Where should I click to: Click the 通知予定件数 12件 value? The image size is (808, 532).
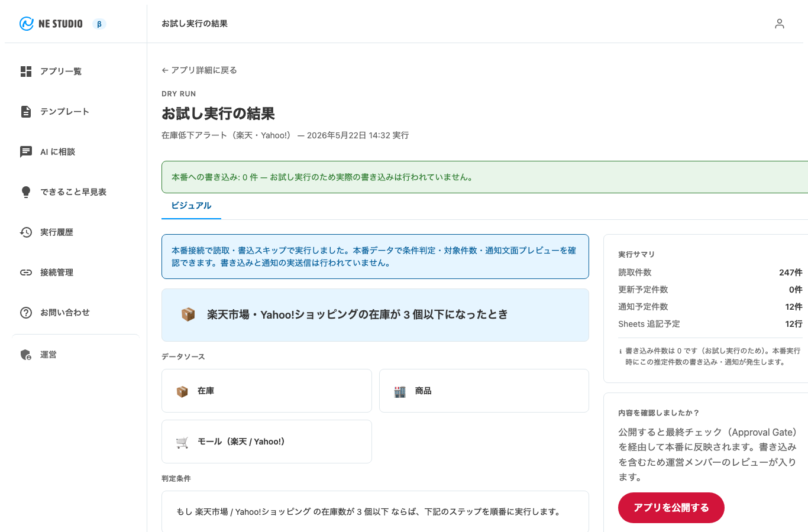[x=794, y=307]
